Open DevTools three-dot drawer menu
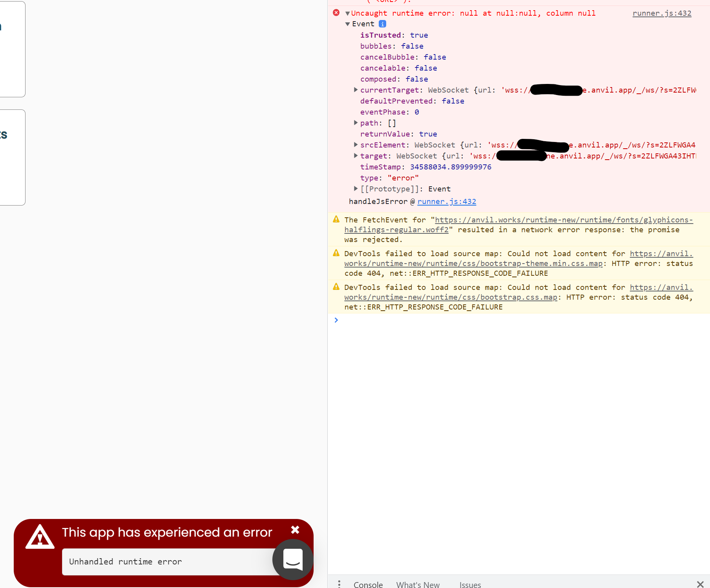The image size is (710, 588). click(339, 584)
